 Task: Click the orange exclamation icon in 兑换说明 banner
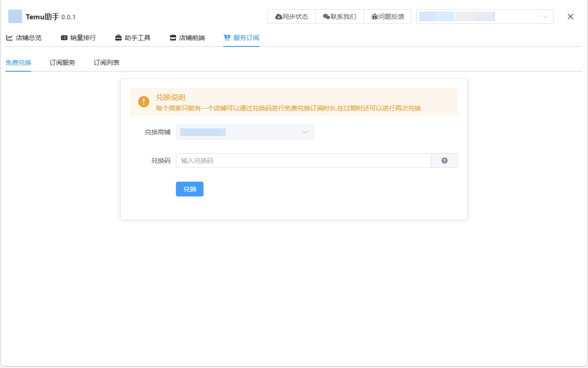143,102
